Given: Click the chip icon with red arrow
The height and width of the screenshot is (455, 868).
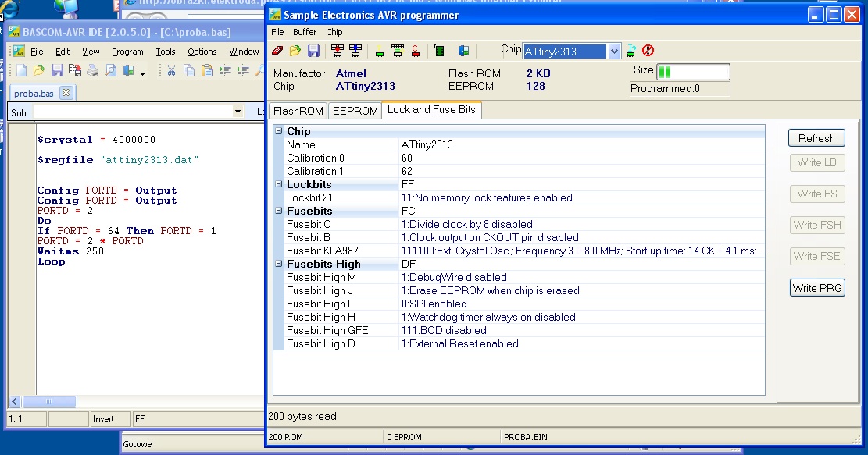Looking at the screenshot, I should [x=338, y=52].
